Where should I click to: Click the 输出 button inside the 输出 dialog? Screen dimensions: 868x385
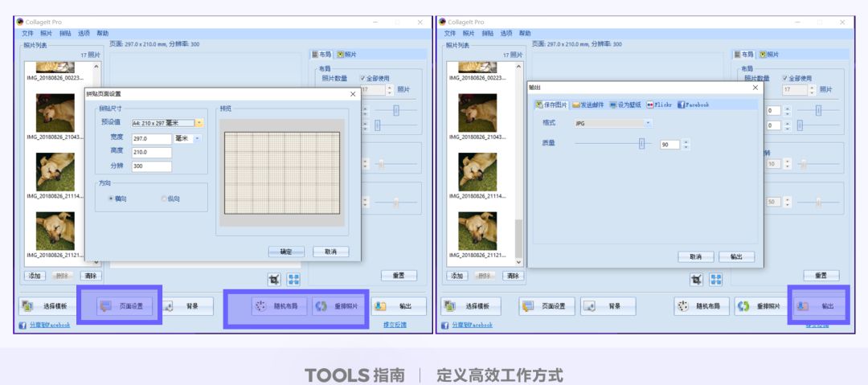click(736, 257)
